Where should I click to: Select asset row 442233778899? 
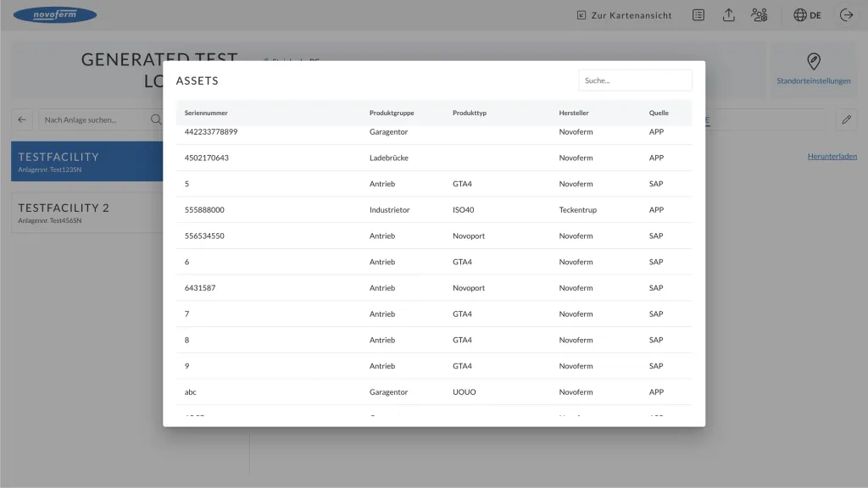434,135
